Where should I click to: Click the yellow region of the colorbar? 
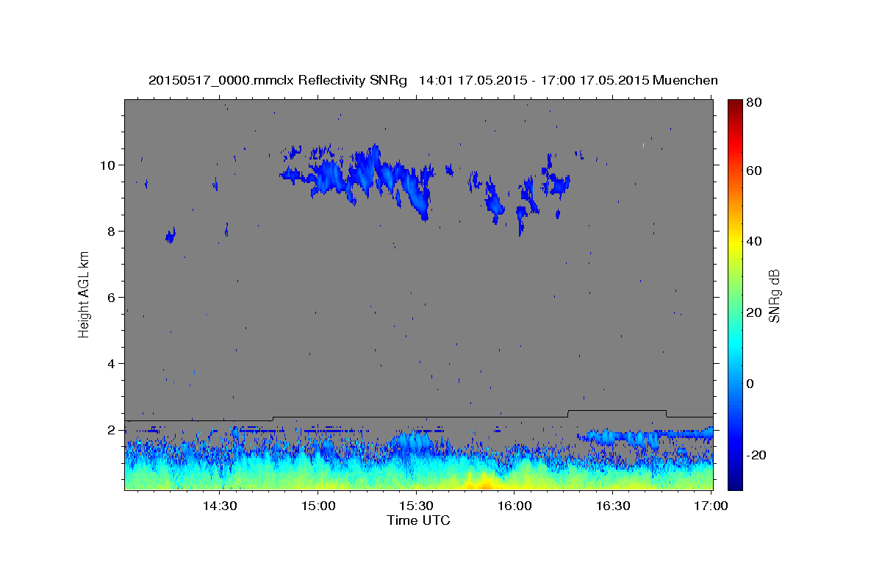tap(735, 246)
